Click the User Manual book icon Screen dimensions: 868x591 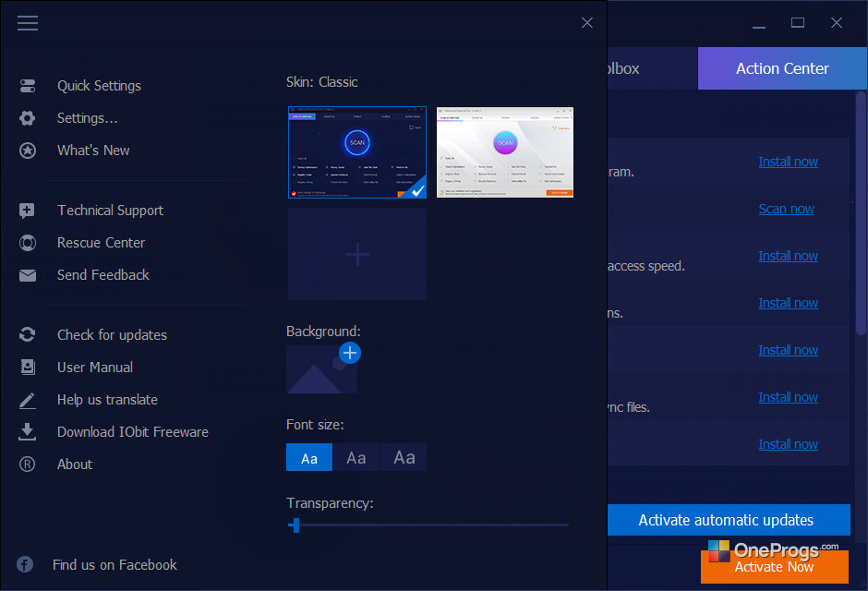[27, 367]
